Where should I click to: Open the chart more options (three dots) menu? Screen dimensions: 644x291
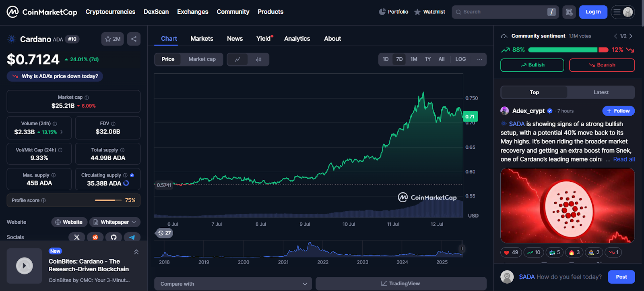479,59
